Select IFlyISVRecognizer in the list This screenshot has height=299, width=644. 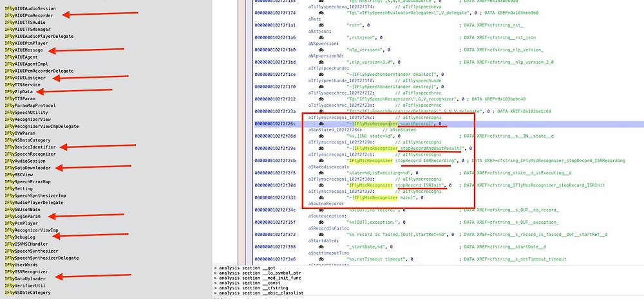26,272
